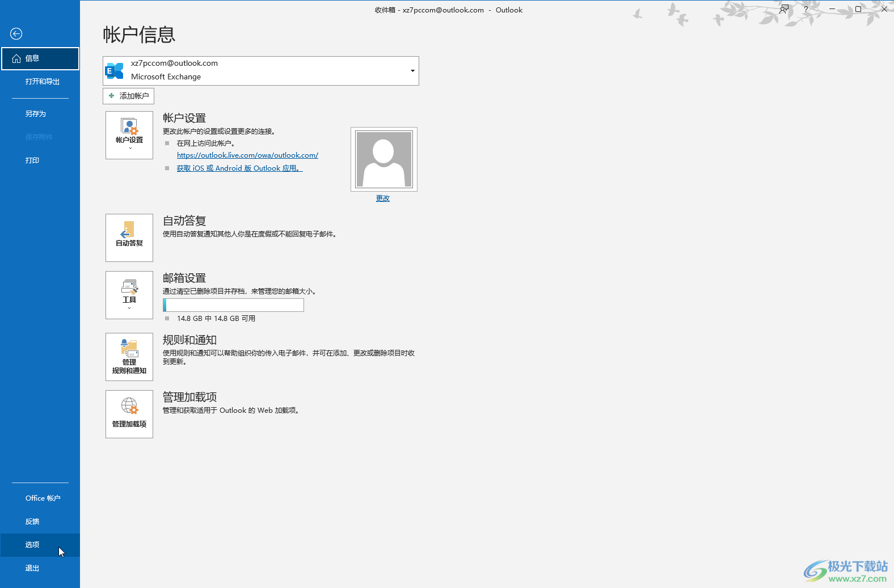
Task: Click the 自动答复 section heading text
Action: [184, 221]
